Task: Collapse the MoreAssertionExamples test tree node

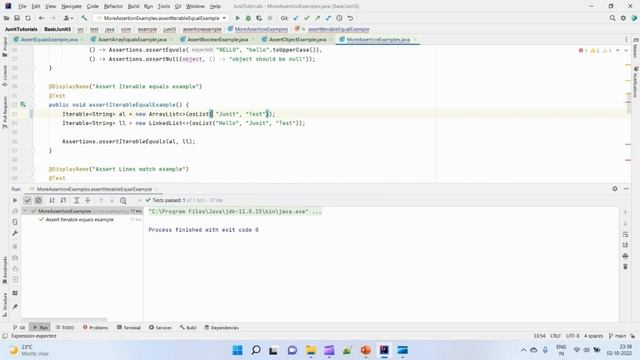Action: coord(26,211)
